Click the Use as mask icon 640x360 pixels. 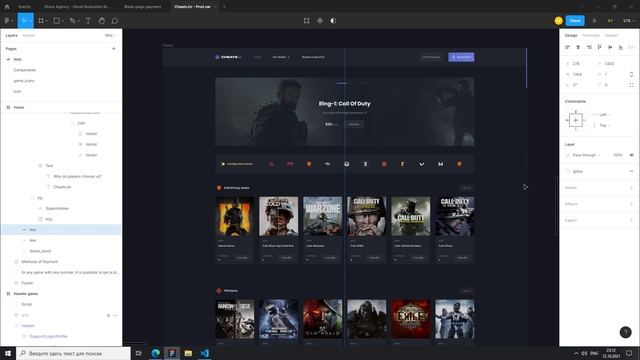[333, 21]
